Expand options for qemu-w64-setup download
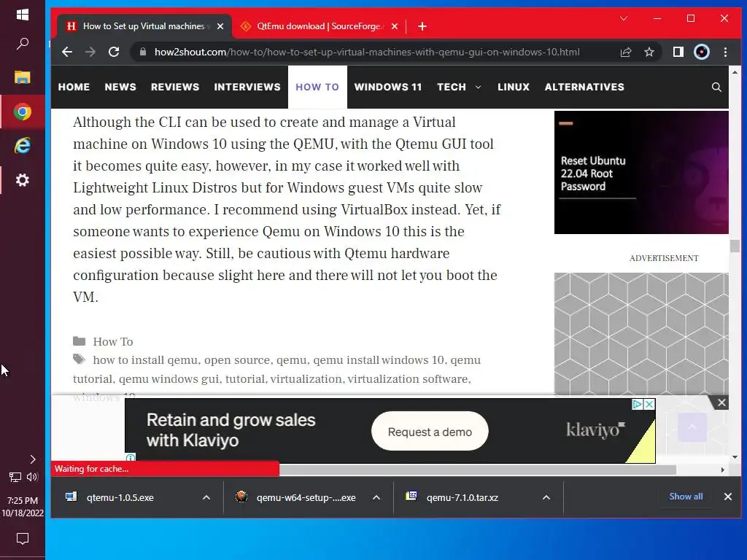 (376, 497)
